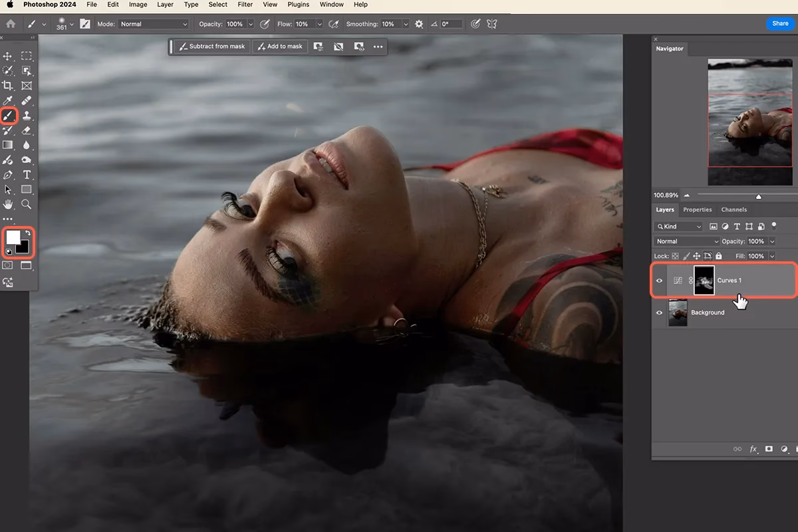Click the Eraser tool
Viewport: 798px width, 532px height.
[x=27, y=130]
